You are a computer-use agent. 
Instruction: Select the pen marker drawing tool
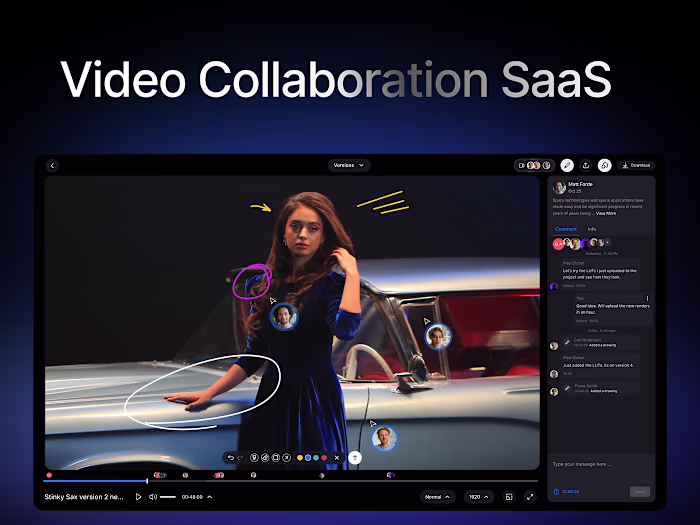point(254,458)
